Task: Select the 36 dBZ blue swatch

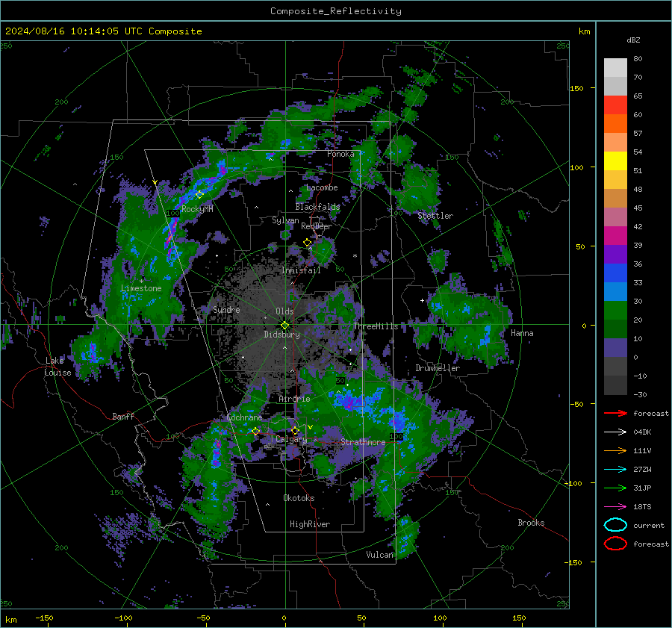Action: [x=615, y=273]
